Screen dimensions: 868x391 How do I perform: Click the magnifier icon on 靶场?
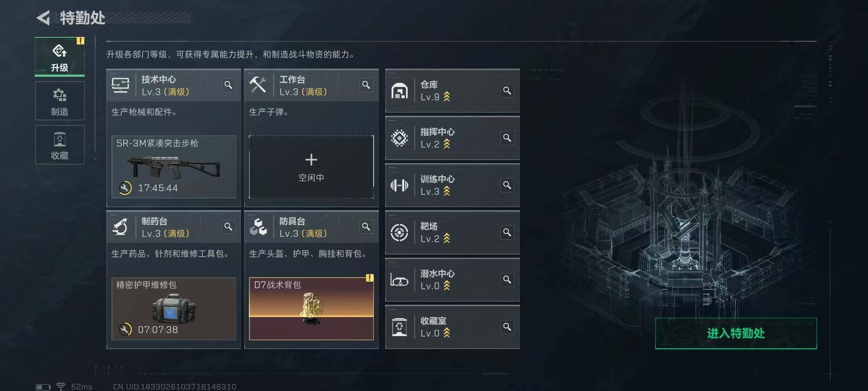pos(507,232)
